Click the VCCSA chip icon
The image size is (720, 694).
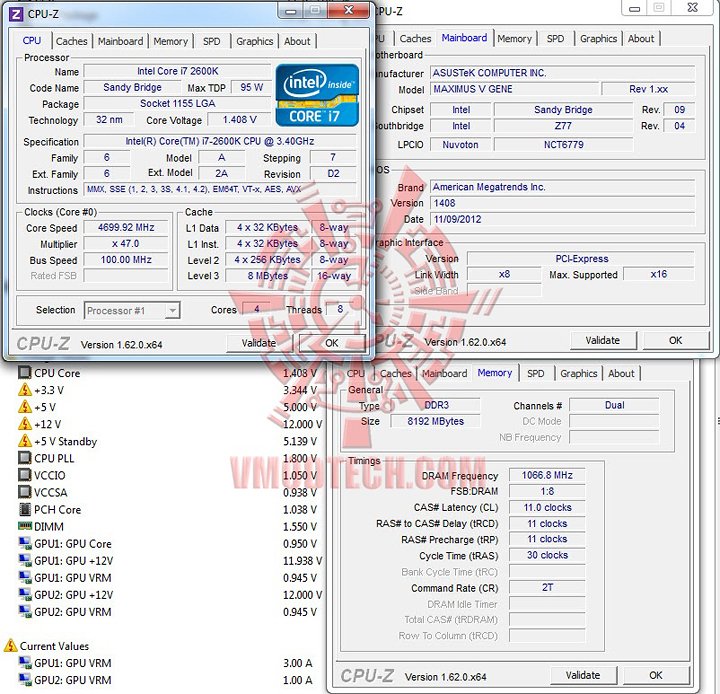(x=25, y=492)
